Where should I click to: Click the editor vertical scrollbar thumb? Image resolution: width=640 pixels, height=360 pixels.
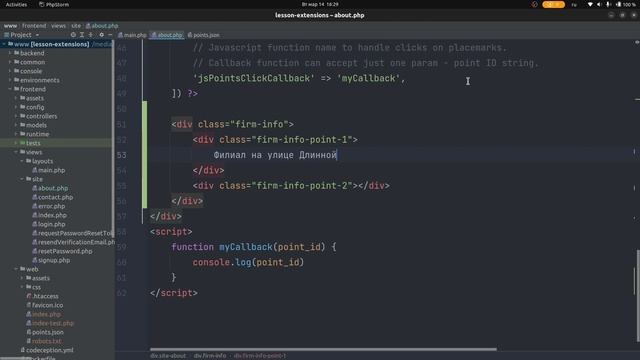point(638,295)
